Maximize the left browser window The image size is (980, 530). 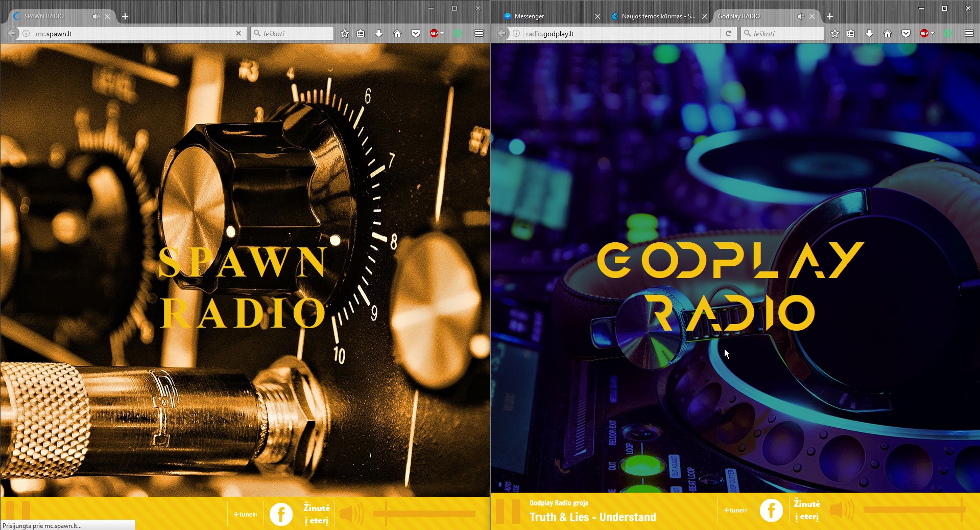click(x=455, y=8)
